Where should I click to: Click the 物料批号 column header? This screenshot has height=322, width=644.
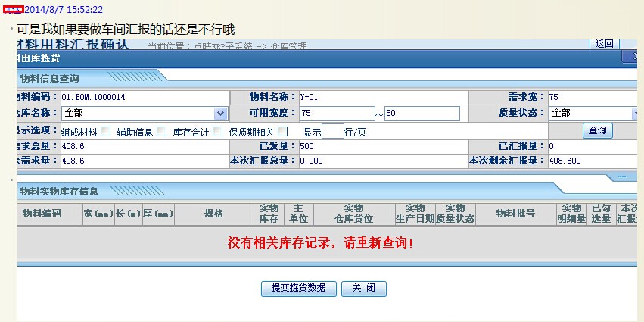click(515, 214)
